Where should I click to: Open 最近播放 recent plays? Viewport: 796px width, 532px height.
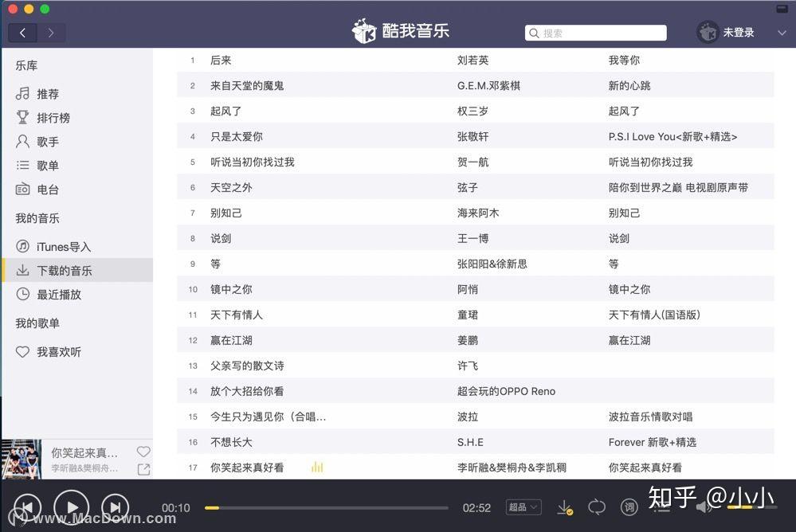click(x=59, y=295)
